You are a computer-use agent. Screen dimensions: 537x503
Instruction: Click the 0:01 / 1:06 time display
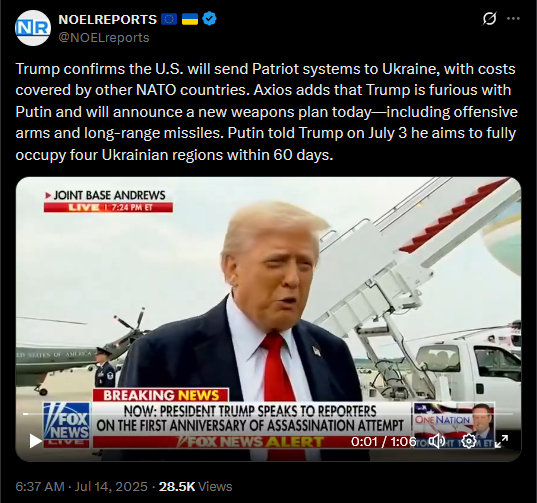click(384, 441)
